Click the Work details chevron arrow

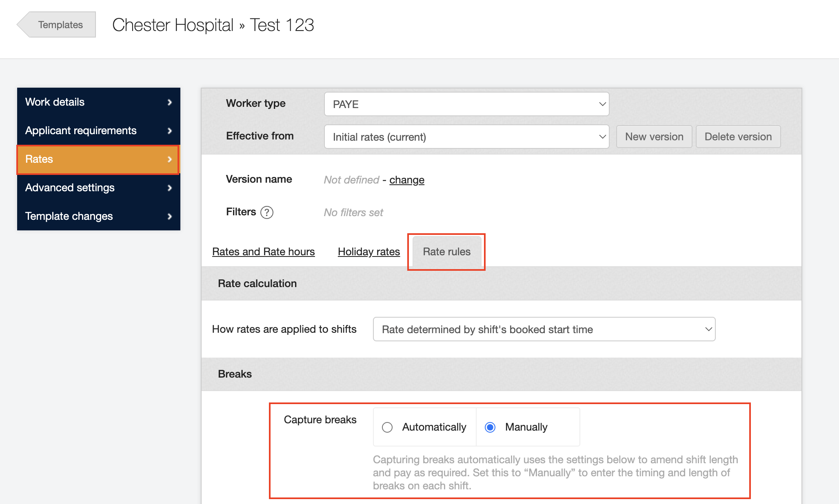[x=170, y=102]
